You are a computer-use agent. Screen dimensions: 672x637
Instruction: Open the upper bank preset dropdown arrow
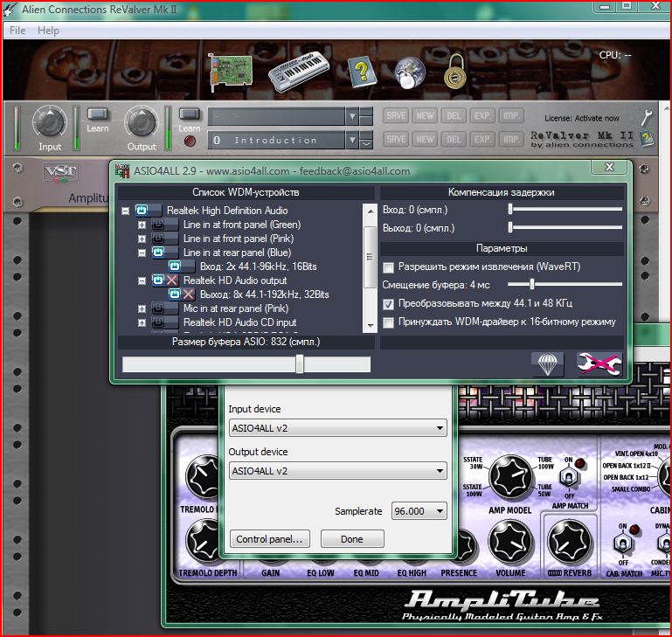[x=352, y=116]
